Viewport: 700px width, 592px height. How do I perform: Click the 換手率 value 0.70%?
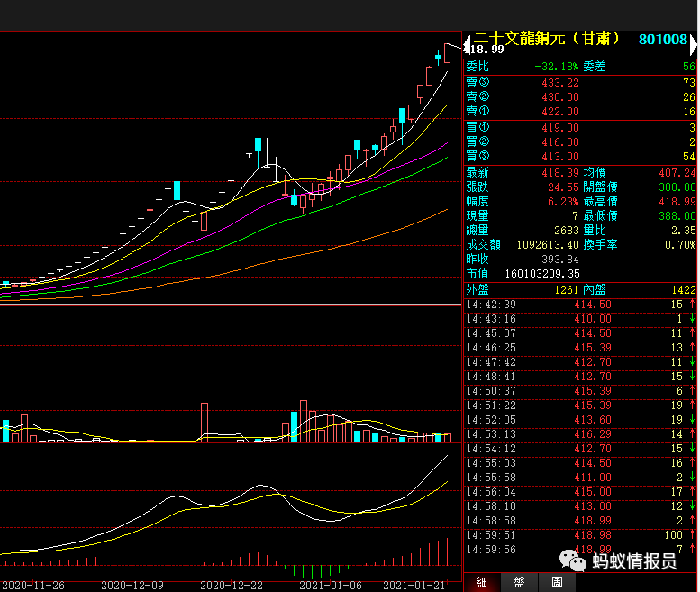[x=680, y=245]
